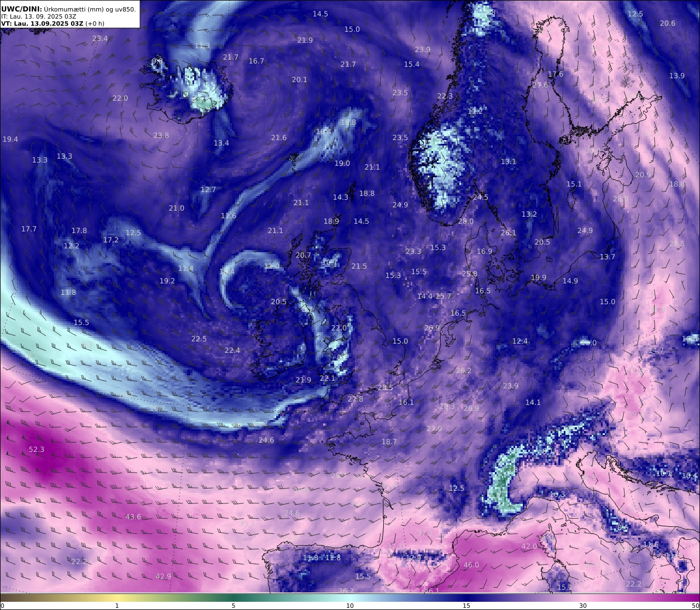Click the 19.0 map value
The width and height of the screenshot is (700, 610).
tap(342, 163)
